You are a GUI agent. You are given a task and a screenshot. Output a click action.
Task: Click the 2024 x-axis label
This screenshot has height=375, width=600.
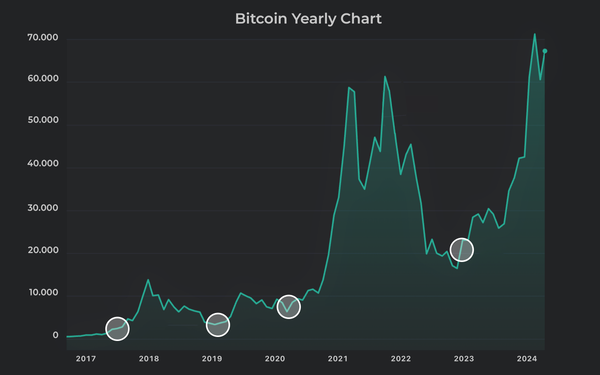click(527, 359)
